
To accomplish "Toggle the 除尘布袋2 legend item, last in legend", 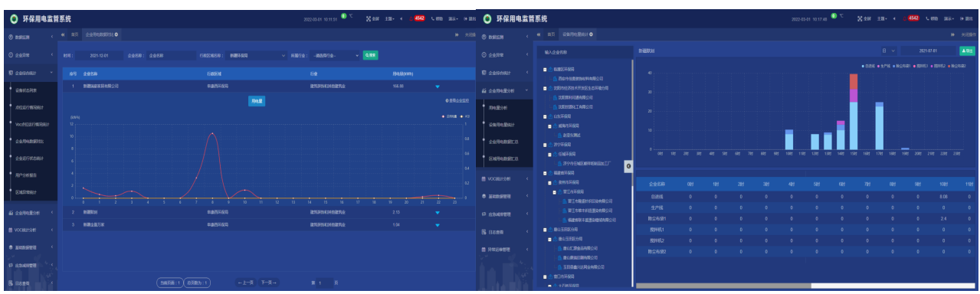I will 957,66.
